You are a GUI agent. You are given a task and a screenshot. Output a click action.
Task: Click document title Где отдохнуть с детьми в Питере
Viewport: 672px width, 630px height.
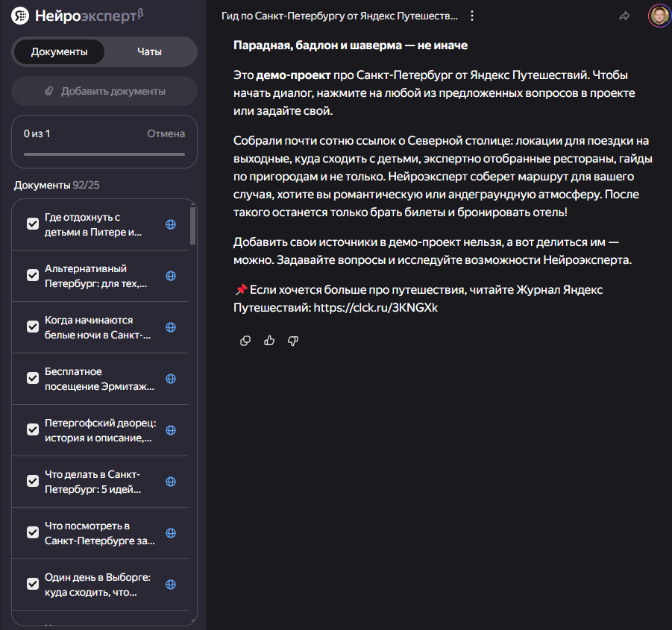(93, 224)
